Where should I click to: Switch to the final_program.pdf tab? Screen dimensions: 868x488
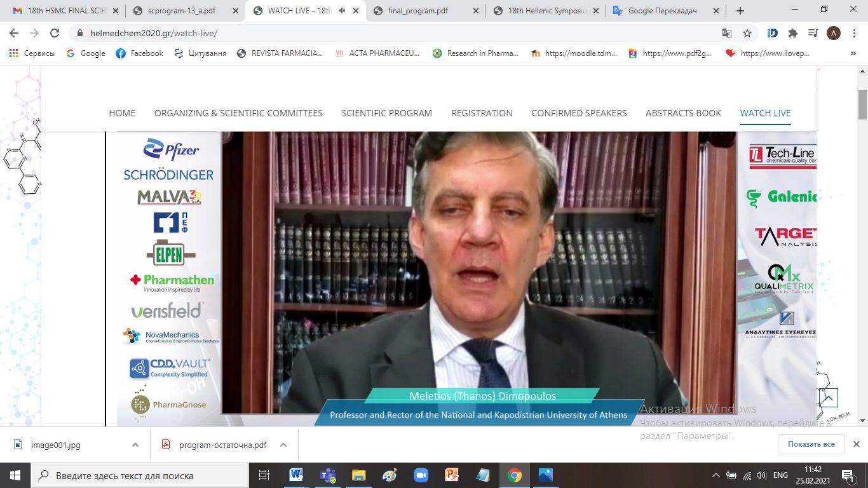pos(419,11)
